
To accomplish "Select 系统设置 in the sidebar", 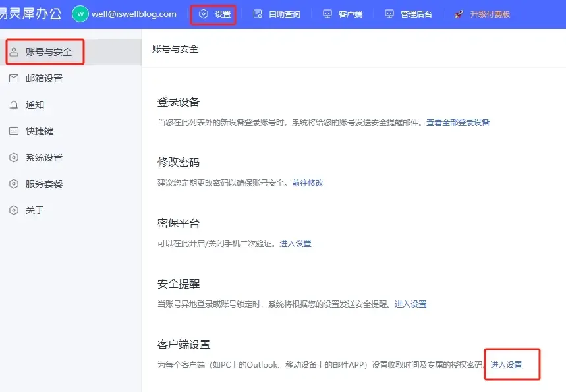I will (44, 157).
